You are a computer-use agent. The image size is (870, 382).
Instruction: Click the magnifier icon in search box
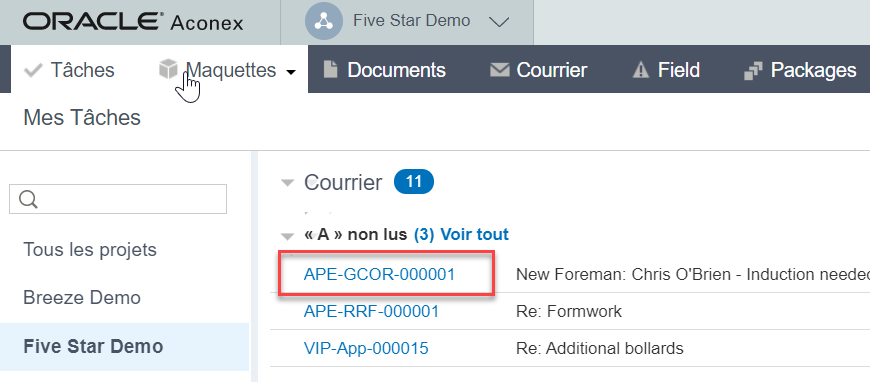[x=28, y=199]
